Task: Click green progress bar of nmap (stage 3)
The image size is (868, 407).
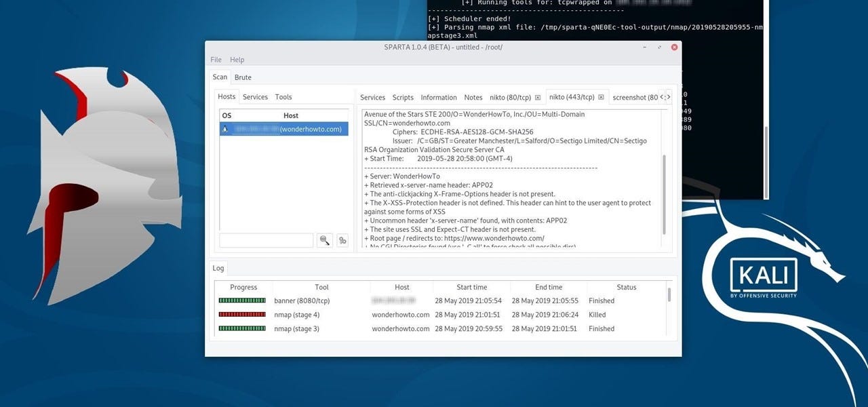Action: click(242, 329)
